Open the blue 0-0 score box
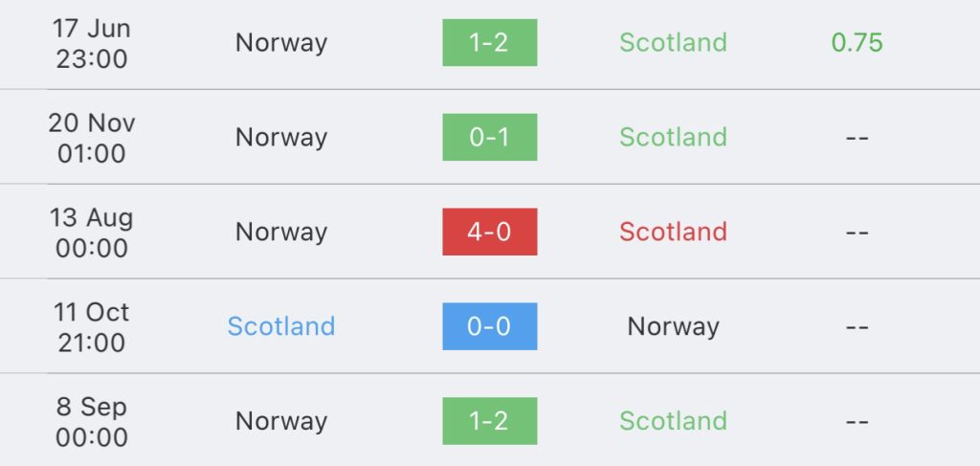Screen dimensions: 980x466 [489, 326]
